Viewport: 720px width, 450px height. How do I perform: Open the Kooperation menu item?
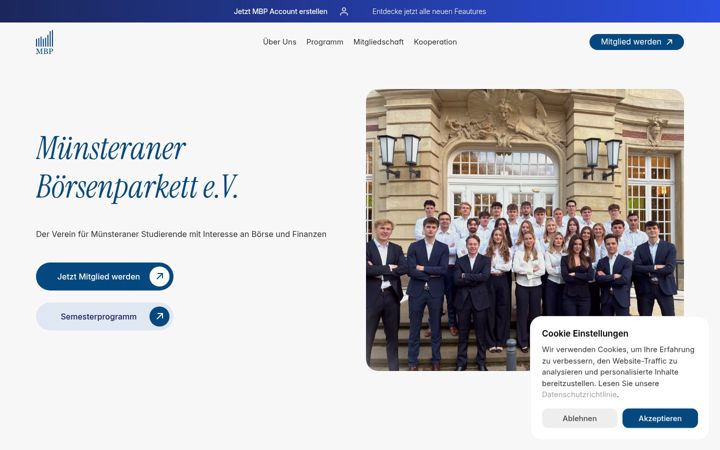pos(435,42)
